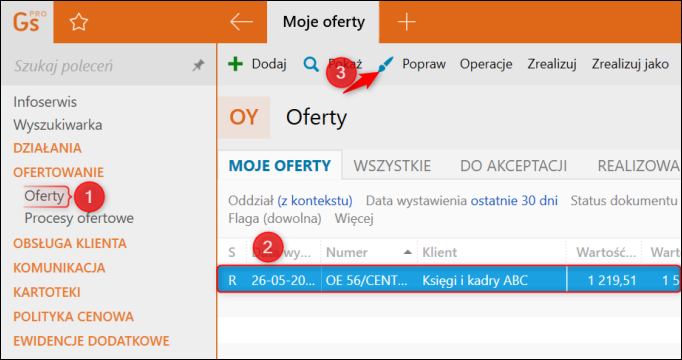The width and height of the screenshot is (682, 360).
Task: Click the OY Oferty badge
Action: pyautogui.click(x=244, y=117)
